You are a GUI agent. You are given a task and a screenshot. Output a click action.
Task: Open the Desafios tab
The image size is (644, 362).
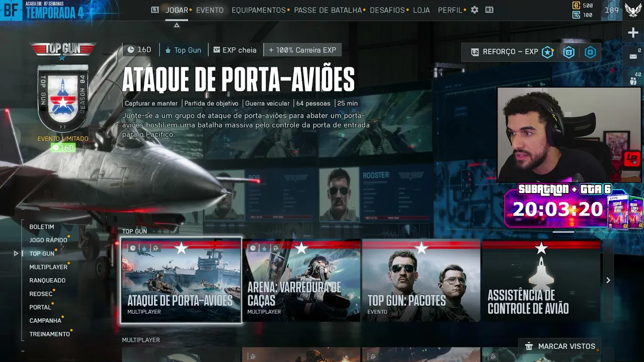[x=387, y=10]
